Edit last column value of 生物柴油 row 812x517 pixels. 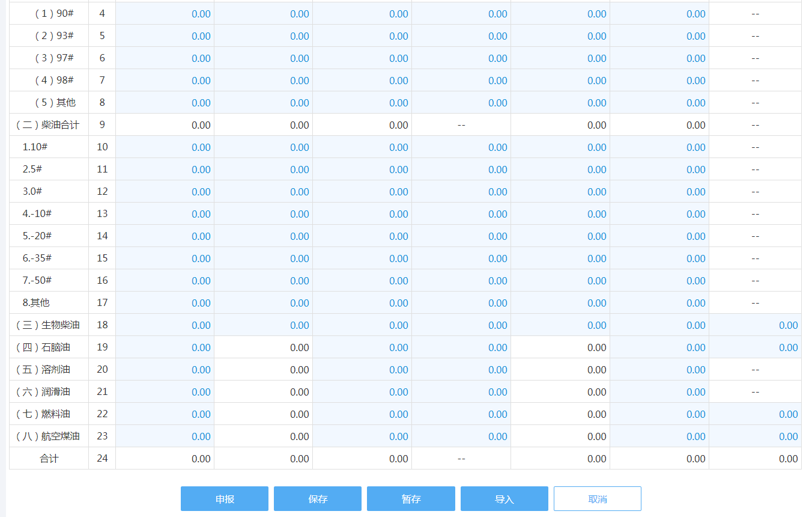755,325
